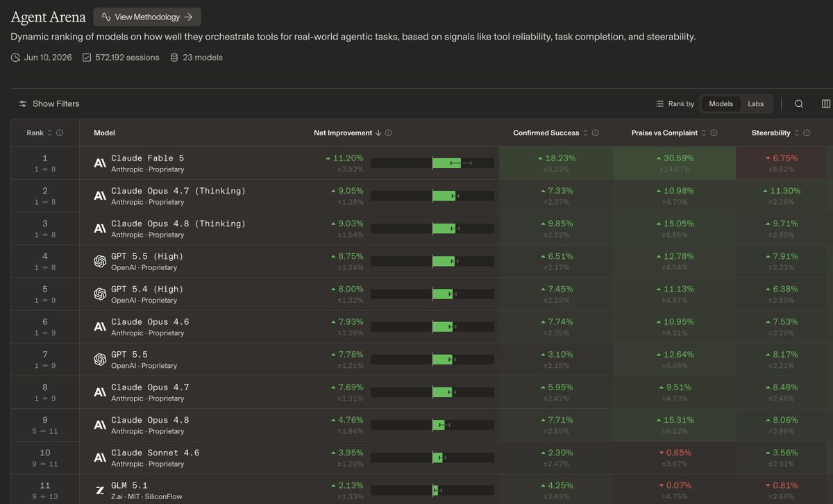Click the Z.ai logo beside GLM 5.1
The width and height of the screenshot is (833, 504).
(100, 490)
